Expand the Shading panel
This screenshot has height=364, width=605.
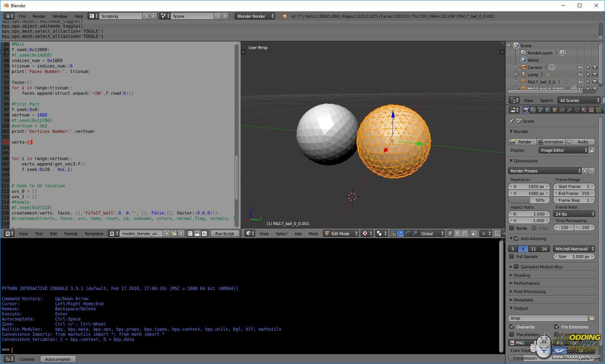tap(522, 275)
